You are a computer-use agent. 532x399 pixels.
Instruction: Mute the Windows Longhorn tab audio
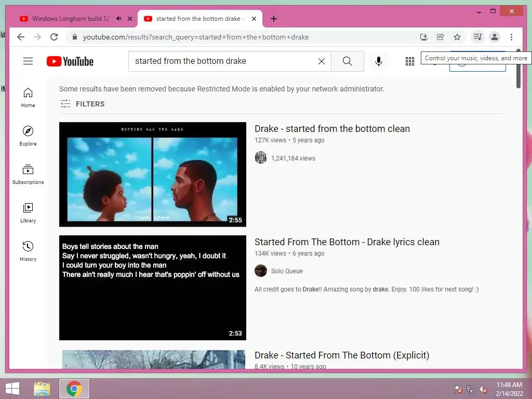118,19
